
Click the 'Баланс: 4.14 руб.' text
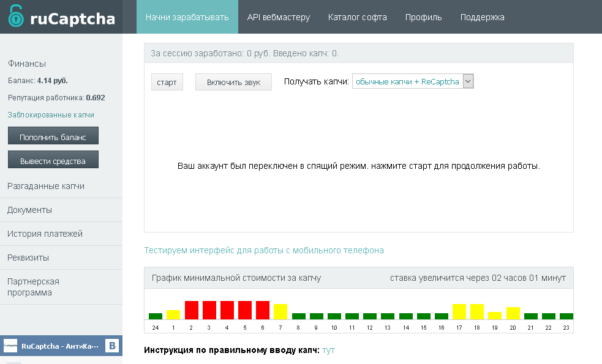38,81
